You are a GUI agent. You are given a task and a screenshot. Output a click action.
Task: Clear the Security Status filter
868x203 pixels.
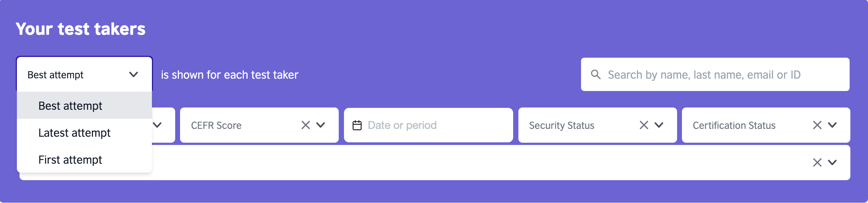(x=644, y=125)
